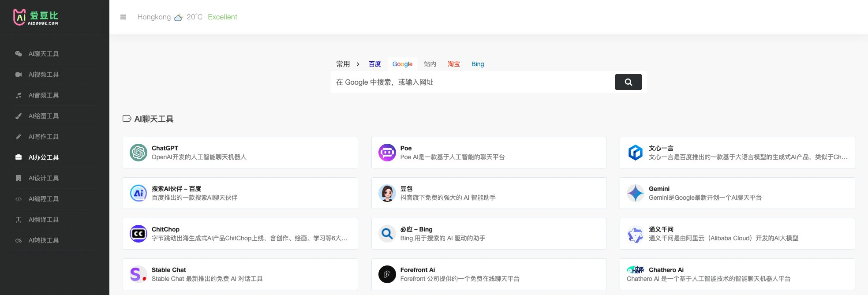This screenshot has width=868, height=295.
Task: Click the 必应 Bing search logo icon
Action: click(387, 234)
